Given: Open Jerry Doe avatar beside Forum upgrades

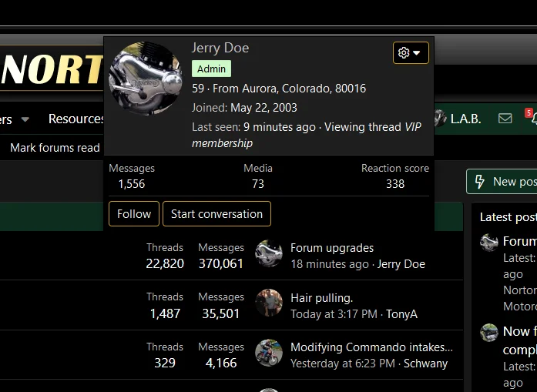Looking at the screenshot, I should tap(269, 255).
